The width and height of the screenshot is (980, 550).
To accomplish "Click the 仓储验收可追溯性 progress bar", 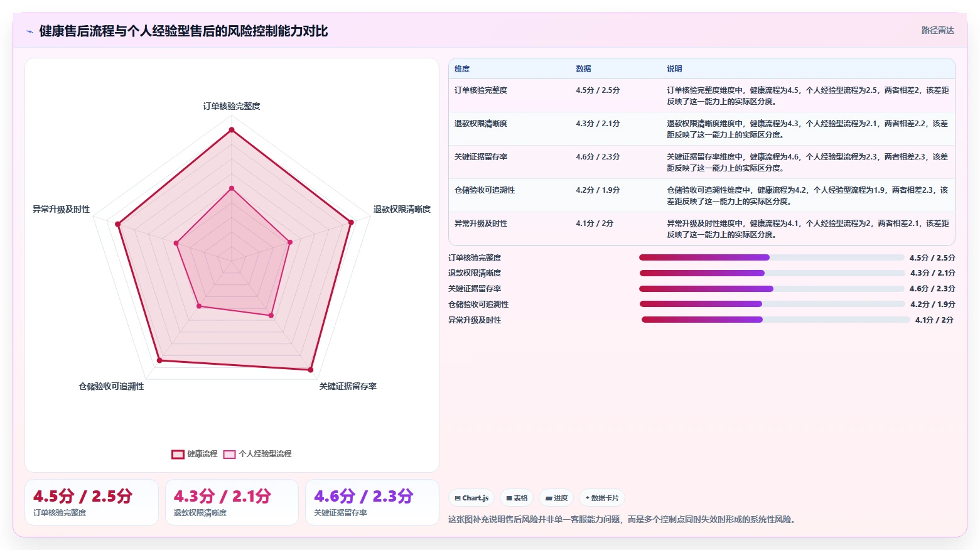I will coord(772,304).
